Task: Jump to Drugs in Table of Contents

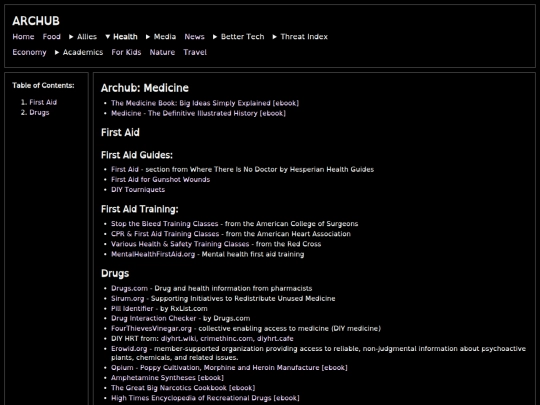Action: tap(39, 113)
